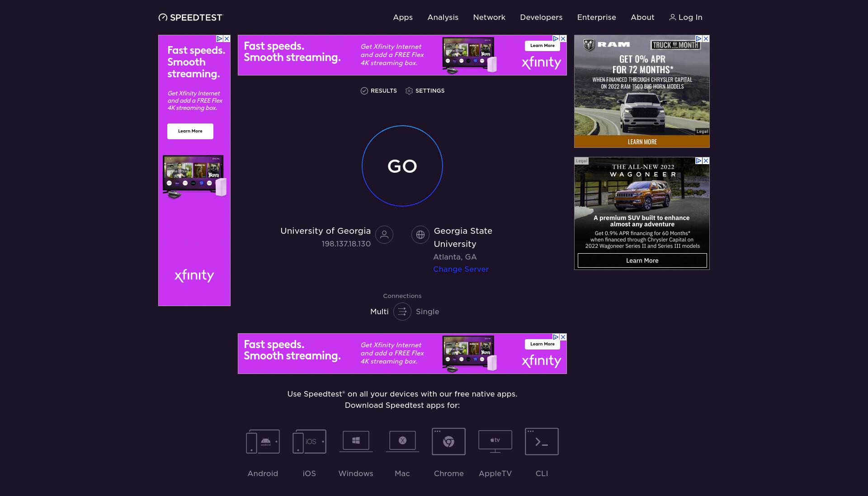Open the Developers menu
The width and height of the screenshot is (868, 496).
(541, 17)
